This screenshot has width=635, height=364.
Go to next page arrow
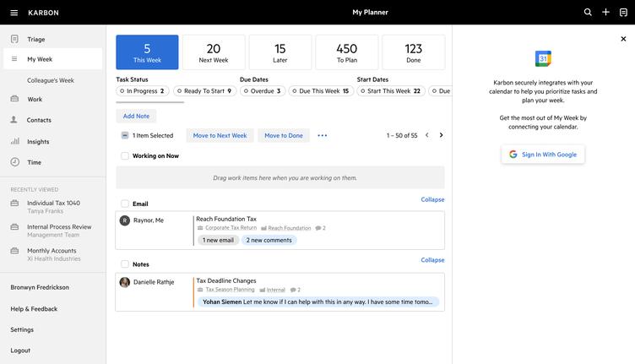441,135
